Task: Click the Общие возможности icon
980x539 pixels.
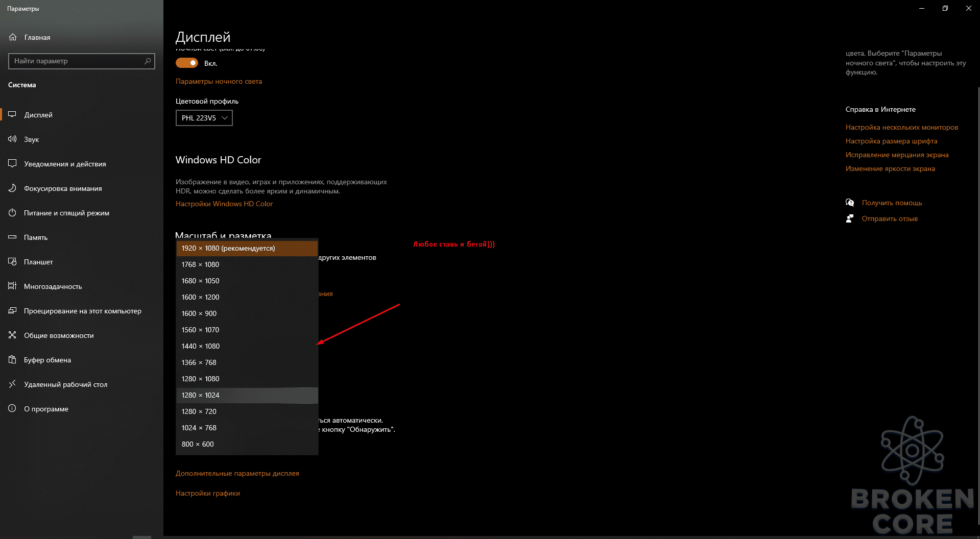Action: click(x=12, y=335)
